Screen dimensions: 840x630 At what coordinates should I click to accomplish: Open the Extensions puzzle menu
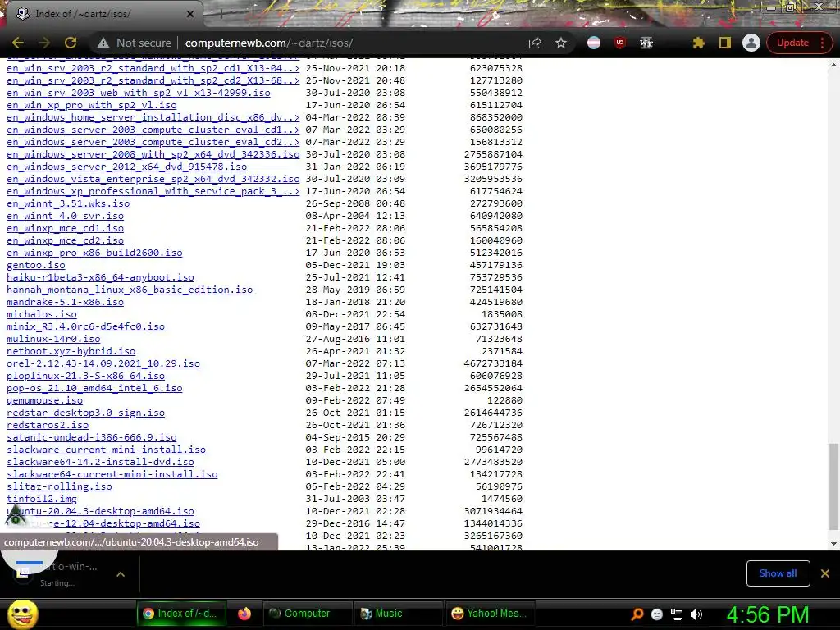pyautogui.click(x=699, y=43)
